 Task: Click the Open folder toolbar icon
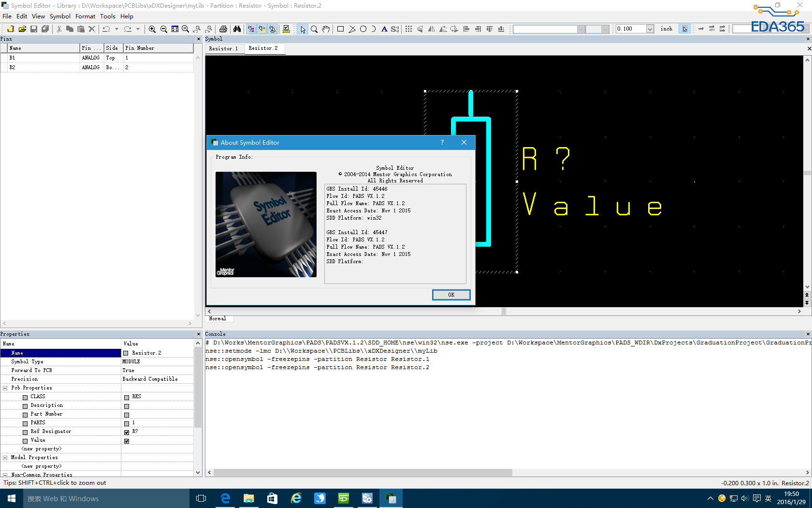pos(22,29)
